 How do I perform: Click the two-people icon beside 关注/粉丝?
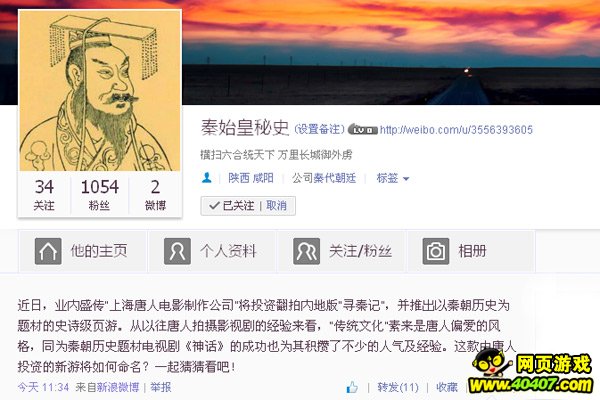307,251
